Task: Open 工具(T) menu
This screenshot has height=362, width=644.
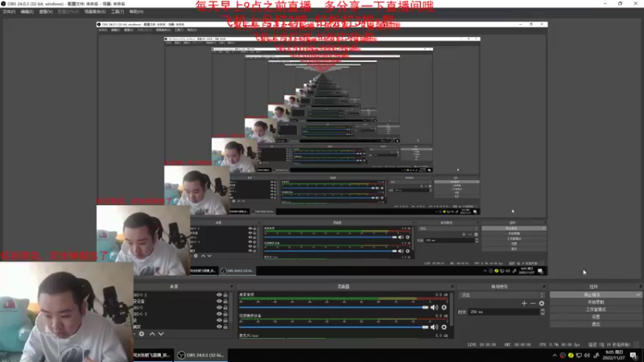Action: tap(118, 11)
